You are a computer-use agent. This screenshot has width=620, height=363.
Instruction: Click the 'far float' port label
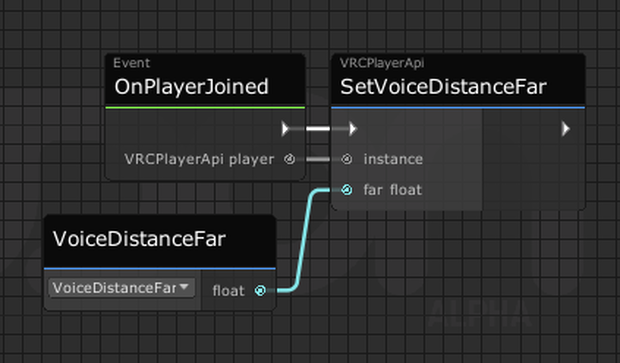coord(393,190)
